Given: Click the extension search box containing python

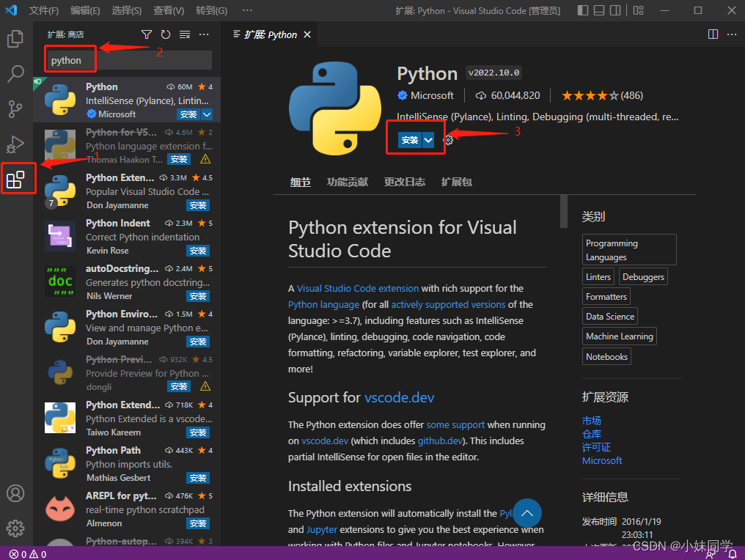Looking at the screenshot, I should coord(128,60).
